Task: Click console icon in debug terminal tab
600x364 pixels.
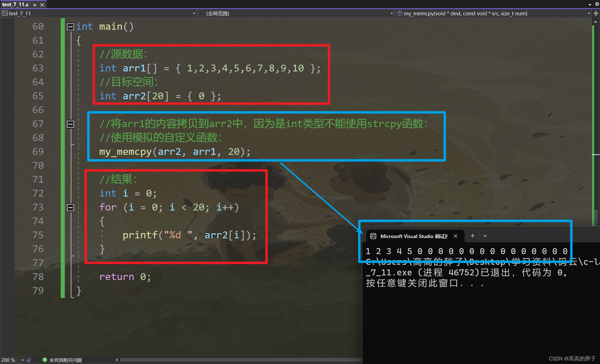Action: point(373,236)
